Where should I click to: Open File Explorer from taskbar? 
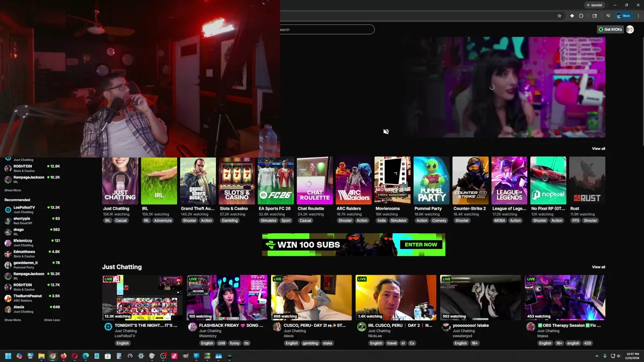tap(41, 356)
